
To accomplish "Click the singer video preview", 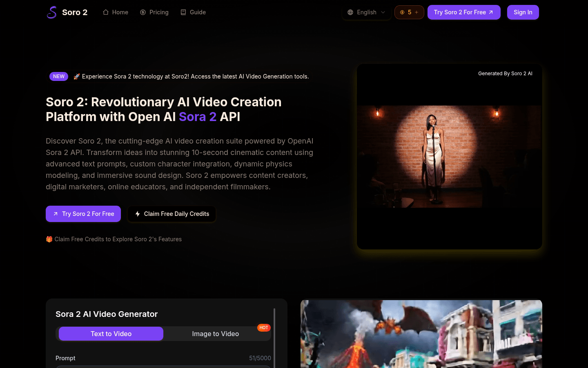I will (449, 157).
